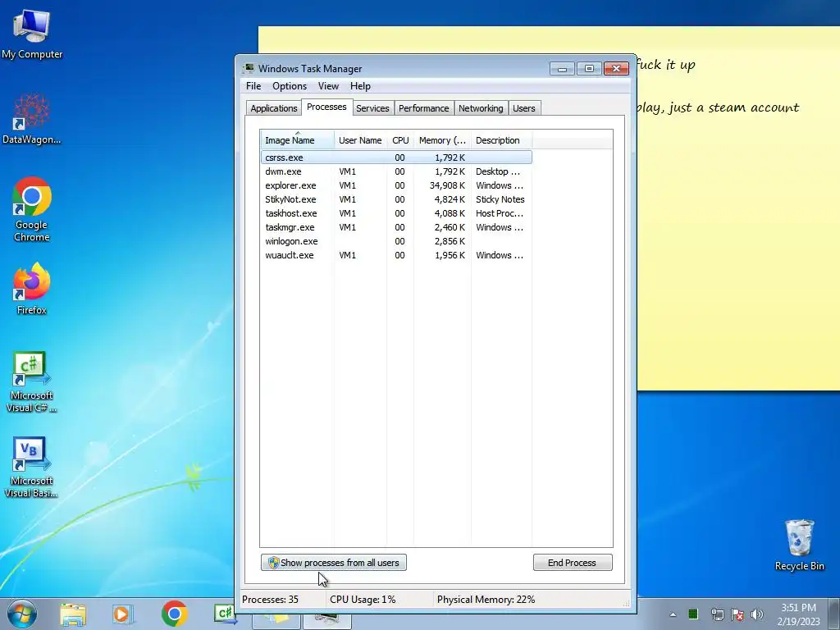This screenshot has width=840, height=630.
Task: Sort by the Image Name column header
Action: [x=297, y=140]
